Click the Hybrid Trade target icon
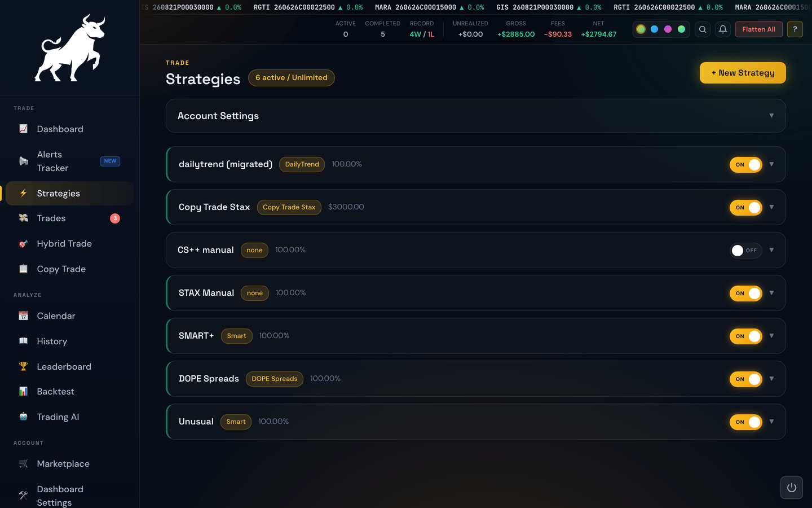 pyautogui.click(x=23, y=244)
